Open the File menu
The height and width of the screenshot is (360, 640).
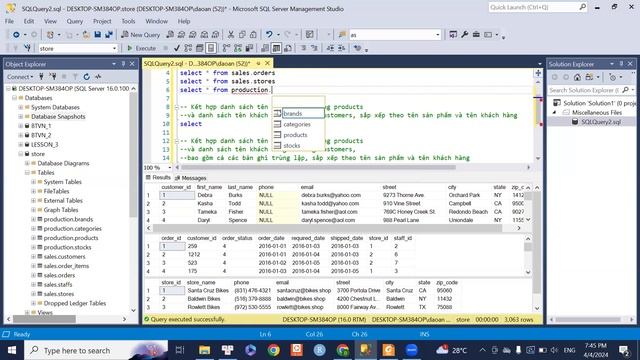pyautogui.click(x=9, y=21)
